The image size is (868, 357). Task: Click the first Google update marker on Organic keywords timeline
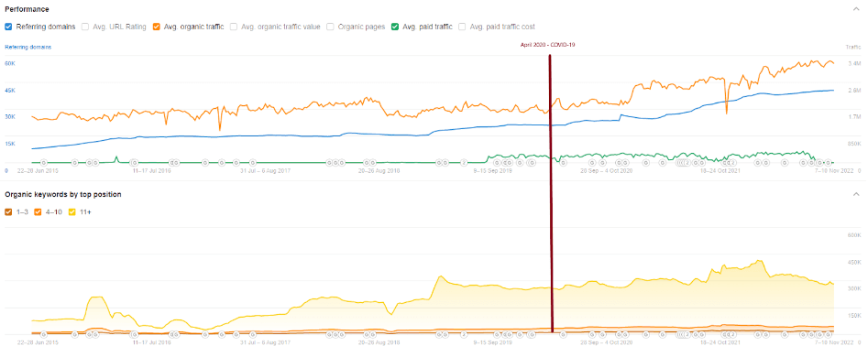tap(44, 334)
